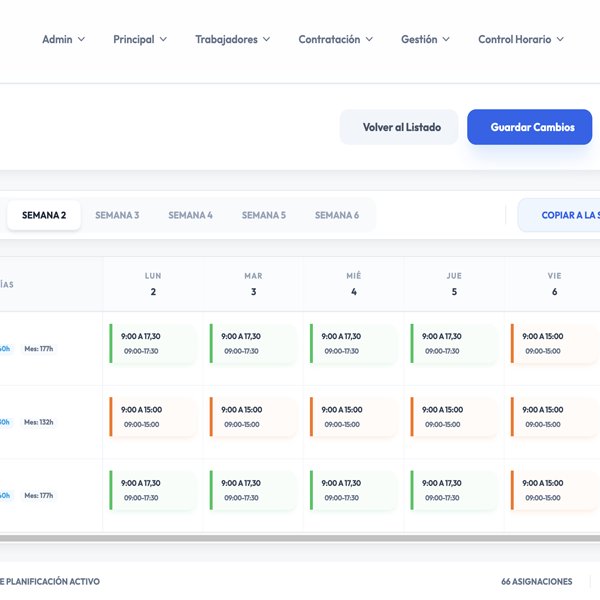Select the VIE 6 day column header

tap(553, 284)
